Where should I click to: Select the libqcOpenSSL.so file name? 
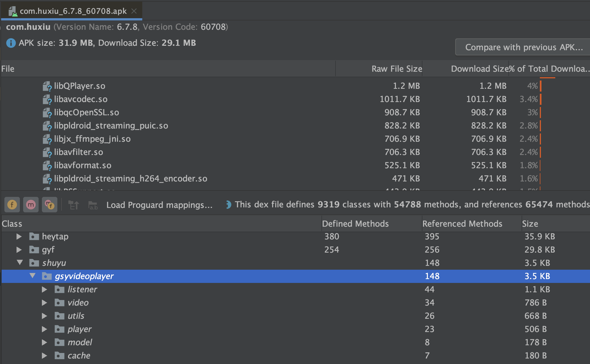[87, 113]
